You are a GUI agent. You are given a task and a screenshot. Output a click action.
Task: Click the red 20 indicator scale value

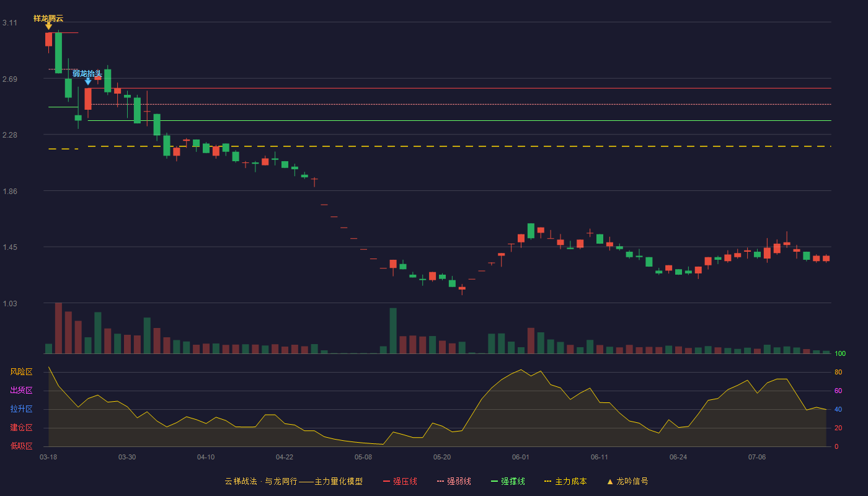(x=838, y=428)
